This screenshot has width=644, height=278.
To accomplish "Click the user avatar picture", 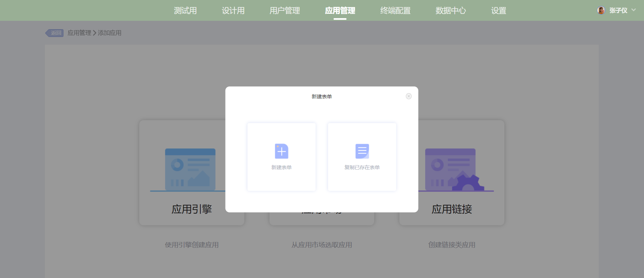I will pyautogui.click(x=601, y=10).
